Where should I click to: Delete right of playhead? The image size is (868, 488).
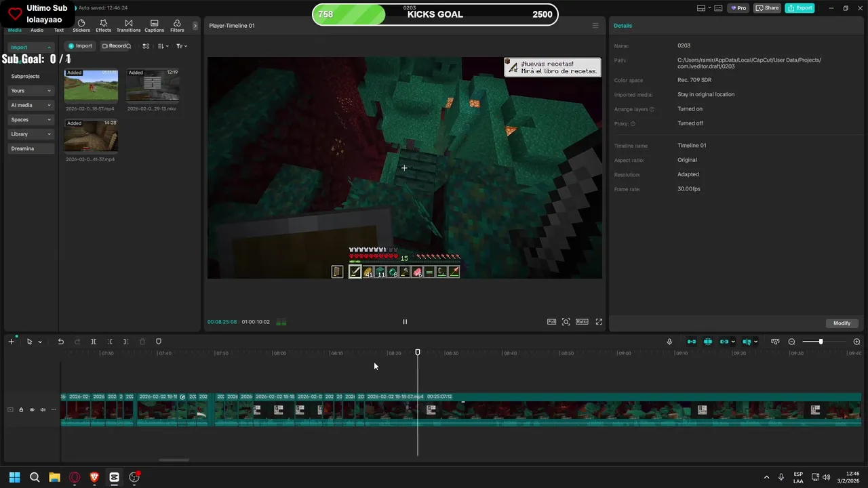(x=126, y=342)
